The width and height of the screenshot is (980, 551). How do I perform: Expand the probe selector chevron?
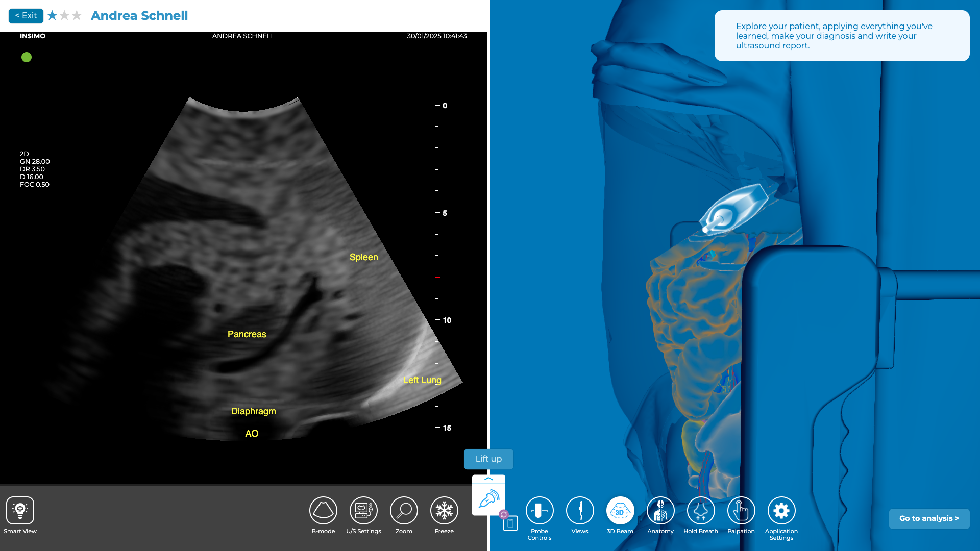pyautogui.click(x=488, y=479)
